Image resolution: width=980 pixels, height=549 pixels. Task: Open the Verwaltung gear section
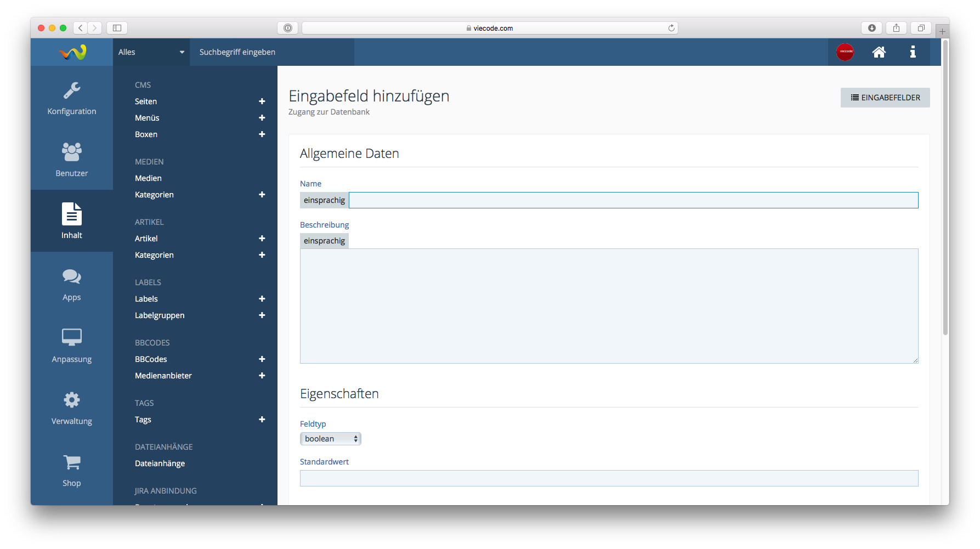tap(72, 408)
